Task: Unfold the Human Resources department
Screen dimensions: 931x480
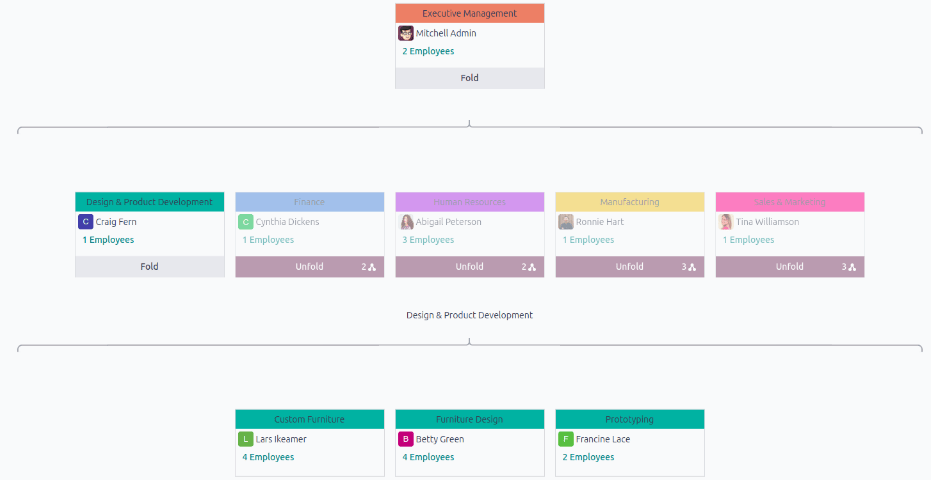Action: click(x=469, y=267)
